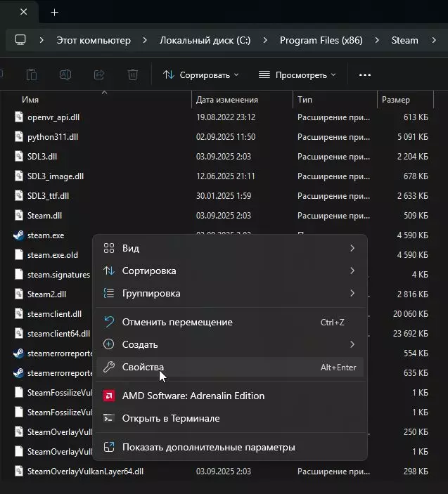Open the Просмотреть dropdown in the toolbar
The image size is (448, 494).
point(297,74)
